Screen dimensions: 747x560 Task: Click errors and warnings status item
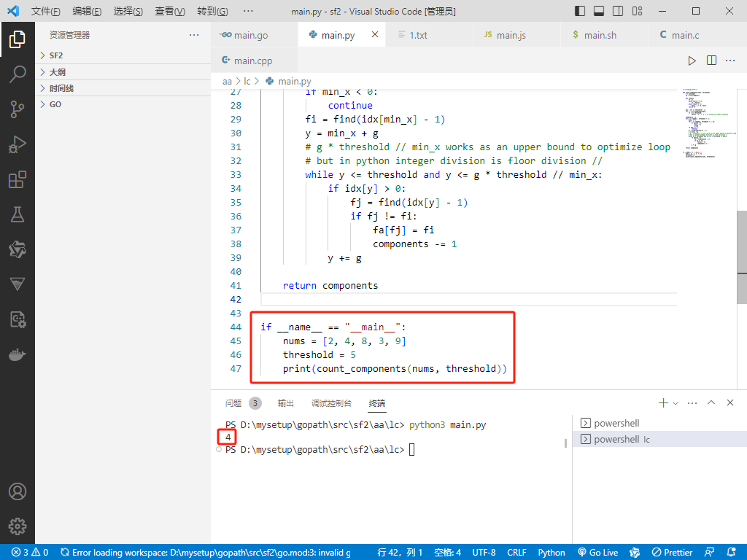click(30, 553)
